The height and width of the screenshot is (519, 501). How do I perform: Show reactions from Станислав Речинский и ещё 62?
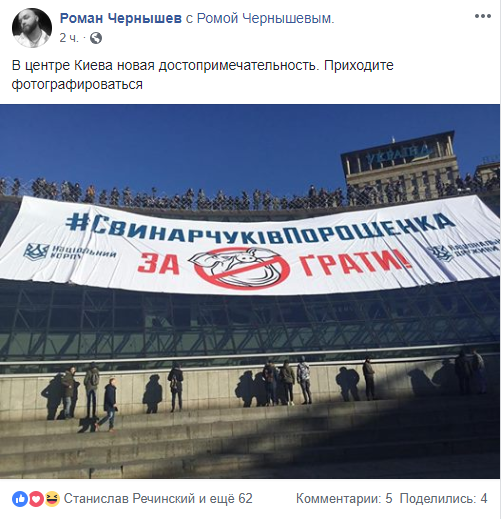pos(158,499)
